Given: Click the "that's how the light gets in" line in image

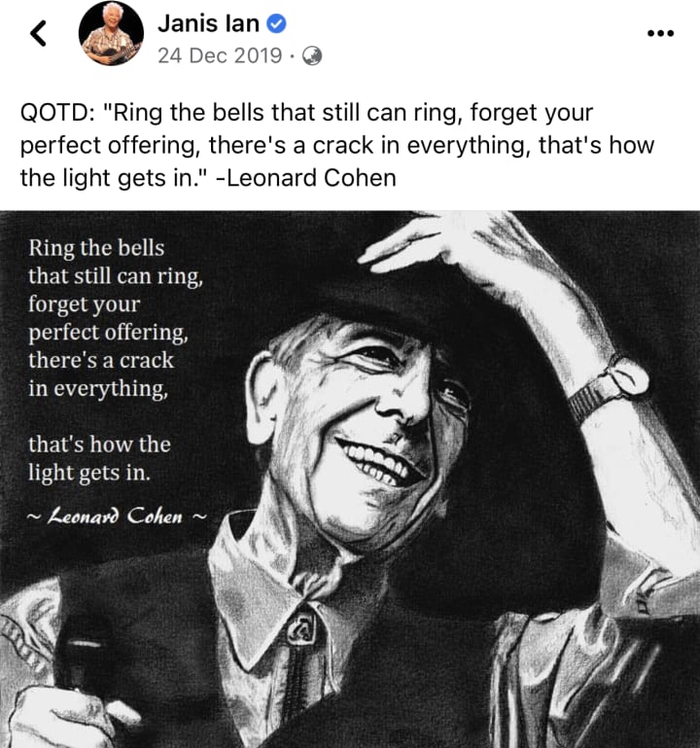Looking at the screenshot, I should pyautogui.click(x=99, y=458).
